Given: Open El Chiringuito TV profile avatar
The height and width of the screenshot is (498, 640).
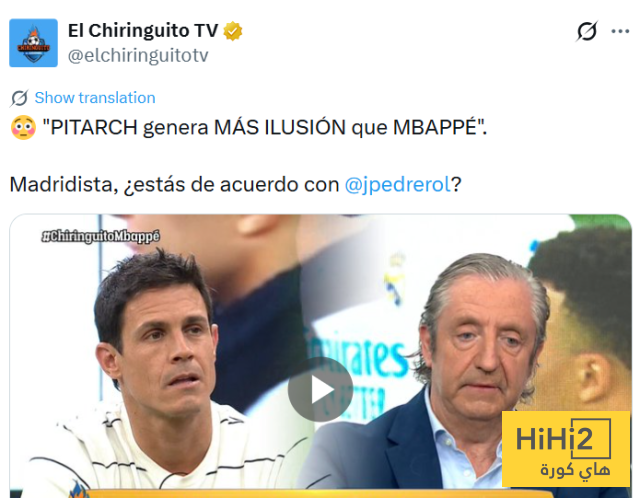Looking at the screenshot, I should (x=33, y=42).
